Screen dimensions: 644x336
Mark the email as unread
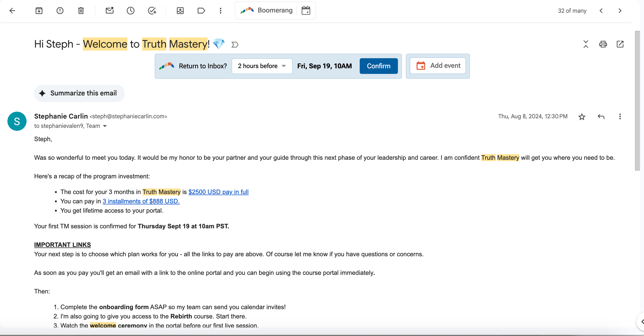point(110,11)
